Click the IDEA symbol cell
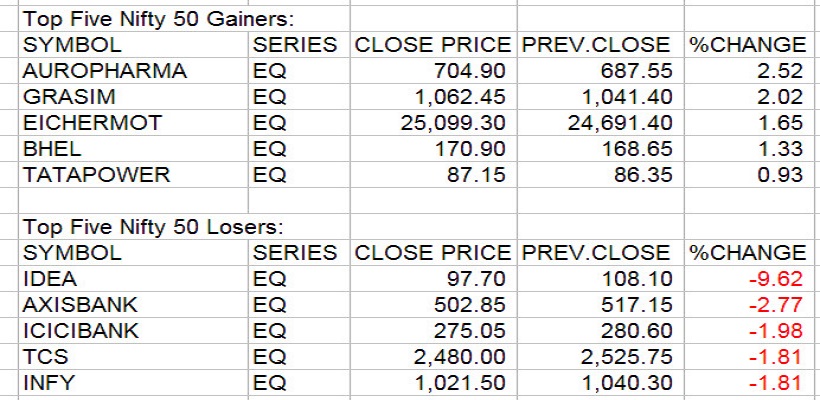Image resolution: width=820 pixels, height=400 pixels. [x=50, y=279]
